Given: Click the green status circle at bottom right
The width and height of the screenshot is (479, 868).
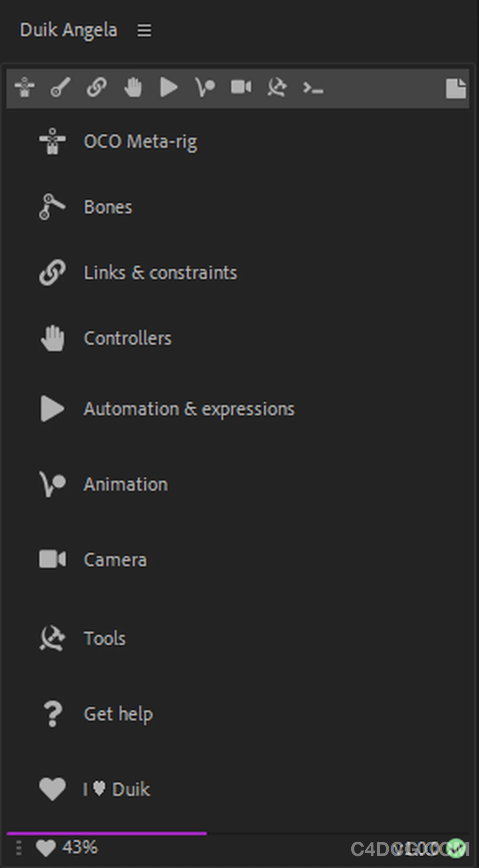Looking at the screenshot, I should point(457,848).
